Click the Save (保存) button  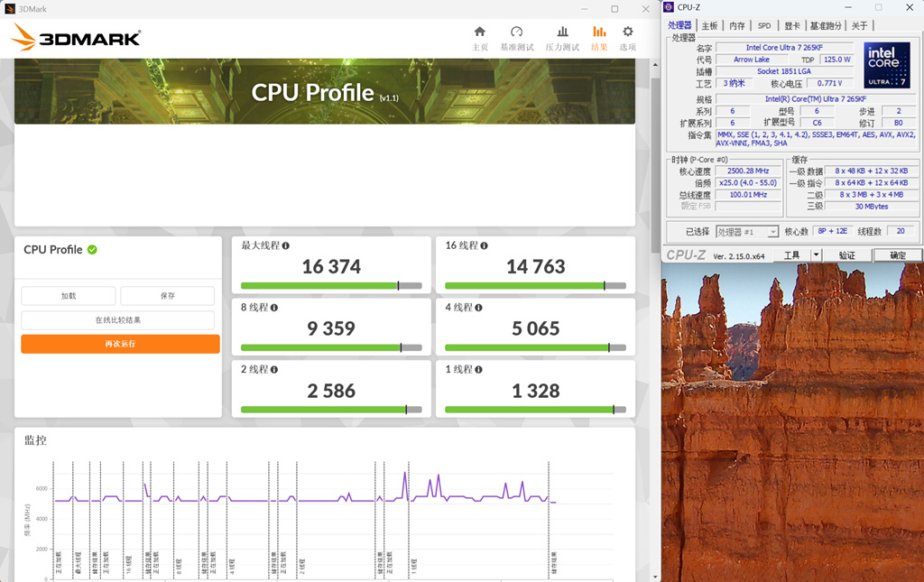click(167, 296)
